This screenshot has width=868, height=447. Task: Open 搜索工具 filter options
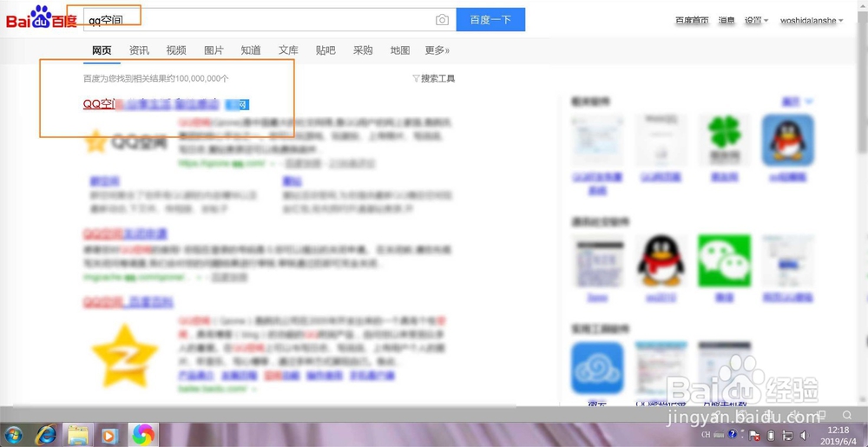click(x=434, y=79)
